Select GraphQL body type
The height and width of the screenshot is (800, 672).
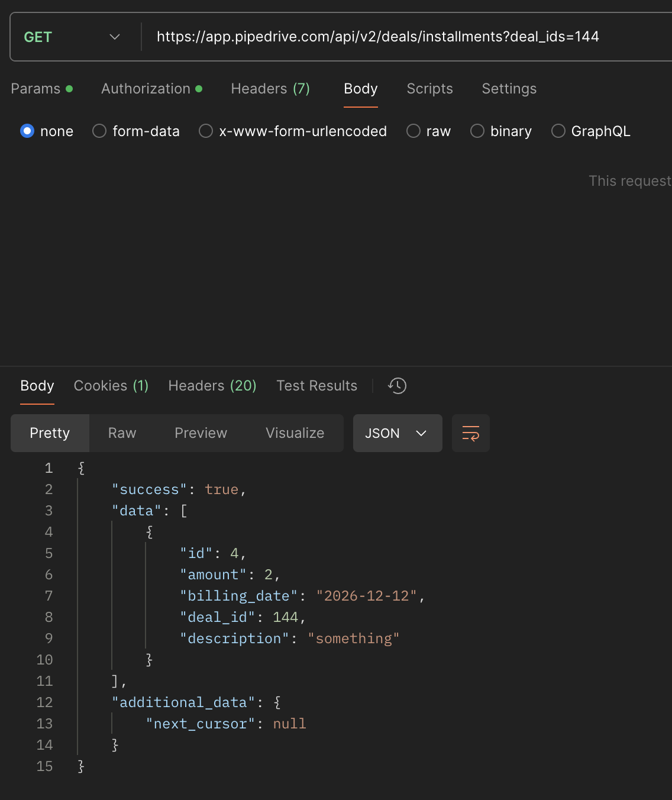point(558,131)
